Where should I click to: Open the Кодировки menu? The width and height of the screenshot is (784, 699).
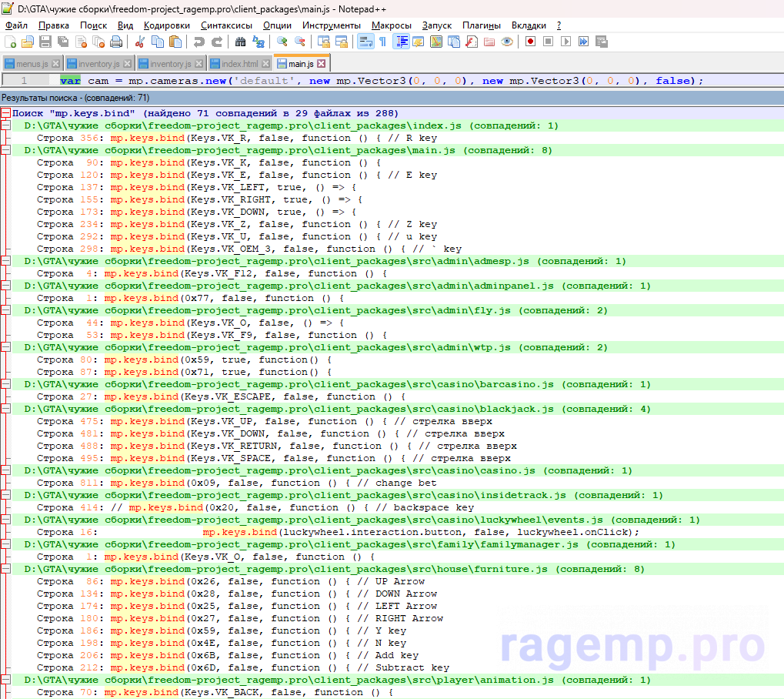(166, 25)
